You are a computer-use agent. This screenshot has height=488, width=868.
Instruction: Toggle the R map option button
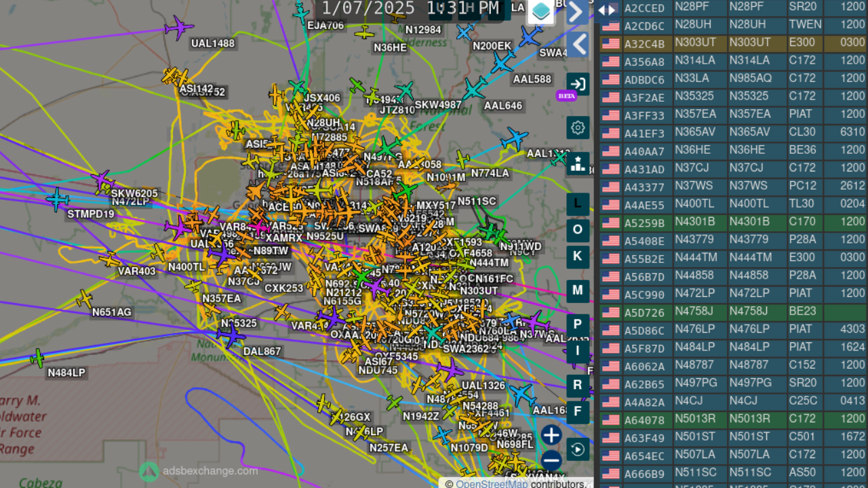tap(578, 385)
